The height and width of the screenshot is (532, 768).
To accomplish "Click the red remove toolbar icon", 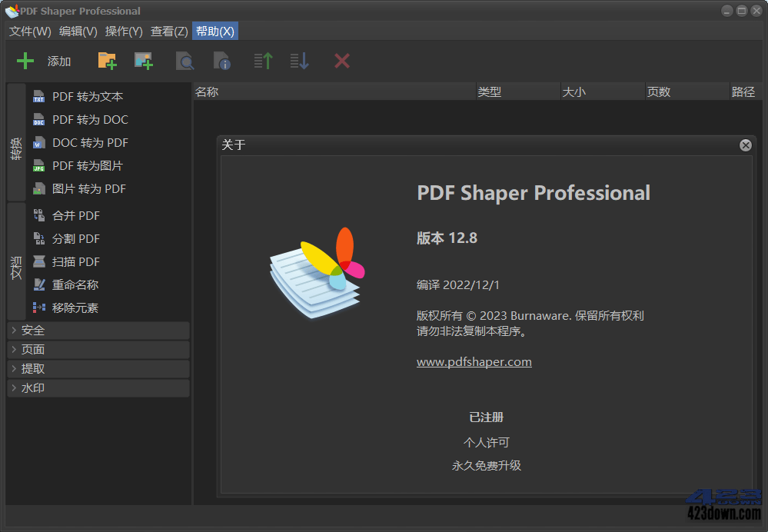I will [x=341, y=60].
